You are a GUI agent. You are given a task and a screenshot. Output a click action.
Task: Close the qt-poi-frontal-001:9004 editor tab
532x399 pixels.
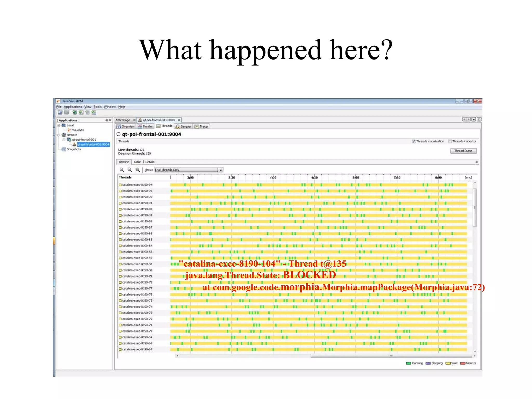coord(179,120)
